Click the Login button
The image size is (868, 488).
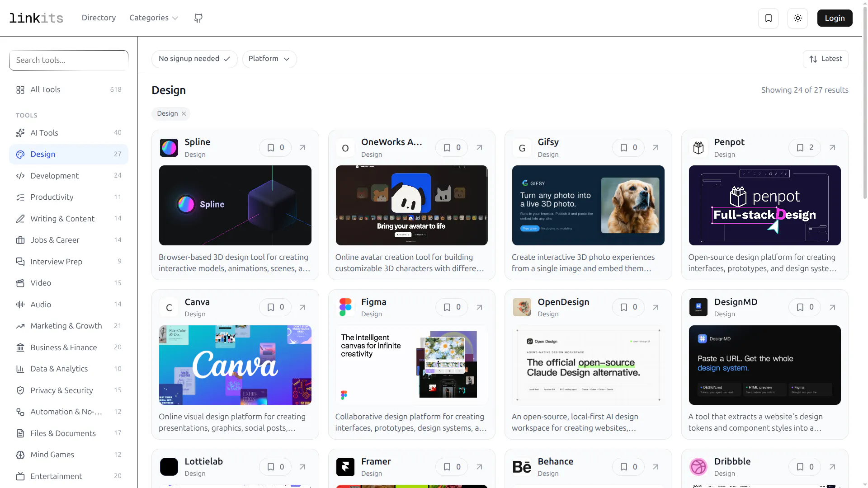[x=835, y=18]
